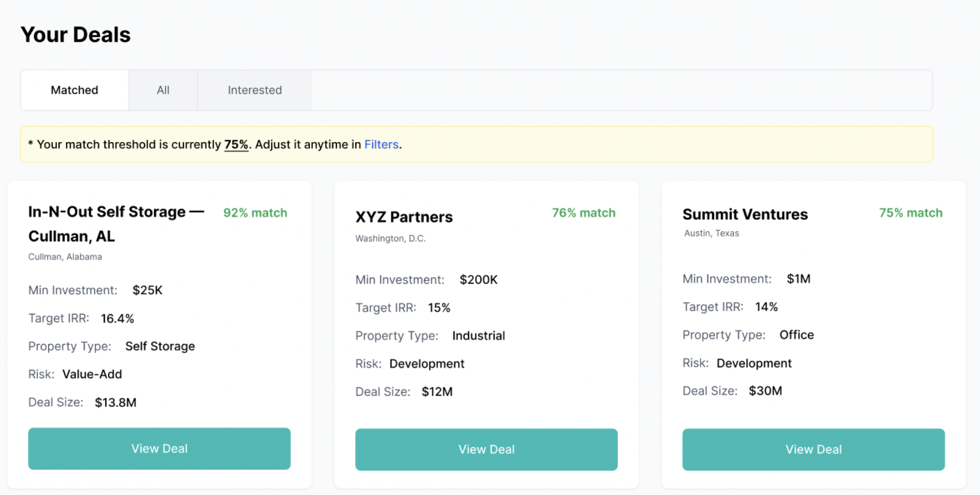Open the In-N-Out Self Storage deal title
Screen dimensions: 980x495
pyautogui.click(x=116, y=224)
